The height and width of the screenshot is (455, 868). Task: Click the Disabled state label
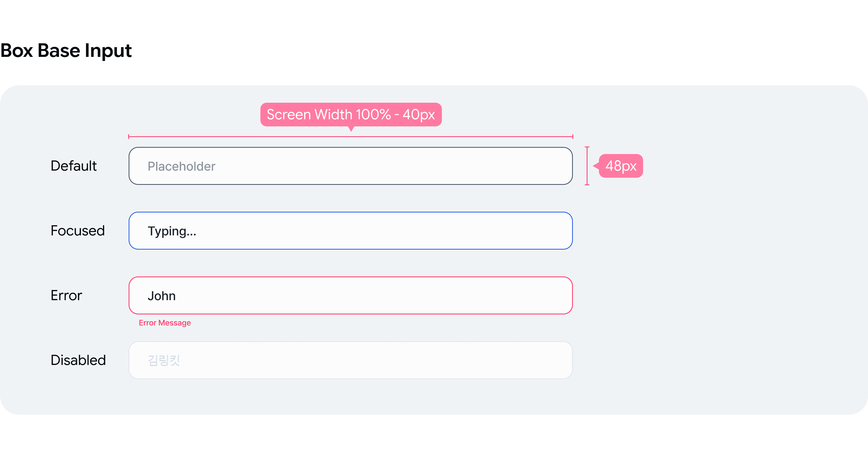coord(78,360)
